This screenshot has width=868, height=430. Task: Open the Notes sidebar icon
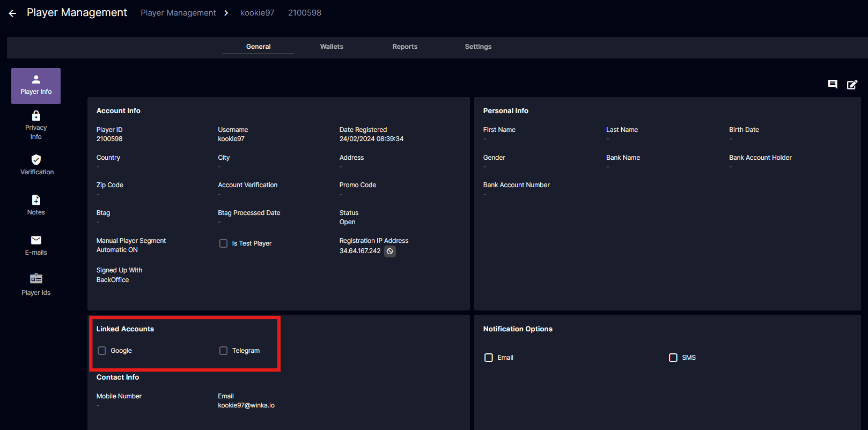(x=36, y=200)
